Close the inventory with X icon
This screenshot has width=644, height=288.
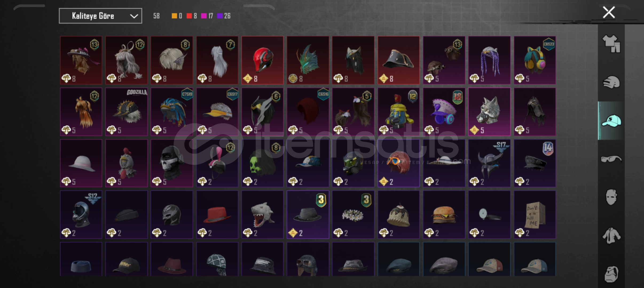[x=609, y=12]
